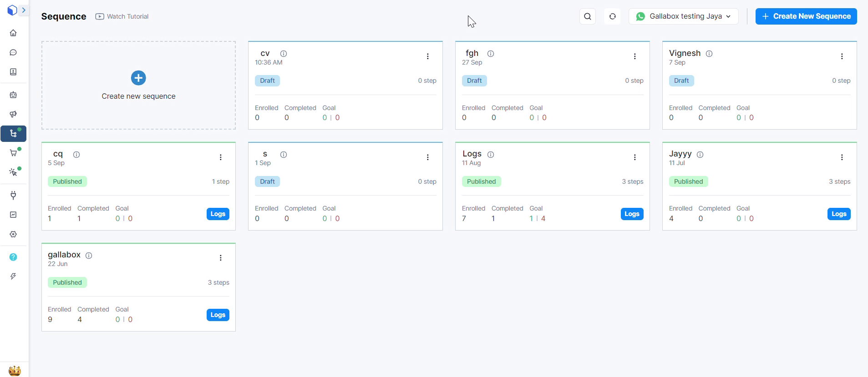Screen dimensions: 868x377
Task: Open the help question mark icon
Action: pos(13,257)
